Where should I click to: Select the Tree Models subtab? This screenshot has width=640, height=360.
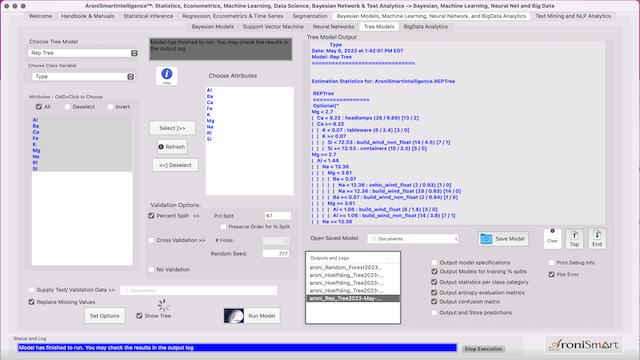[x=379, y=27]
